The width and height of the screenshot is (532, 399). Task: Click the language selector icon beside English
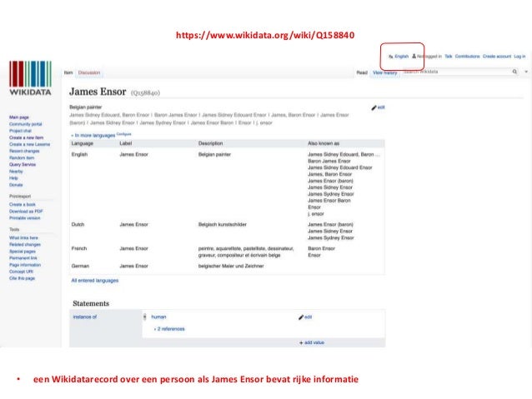(390, 57)
